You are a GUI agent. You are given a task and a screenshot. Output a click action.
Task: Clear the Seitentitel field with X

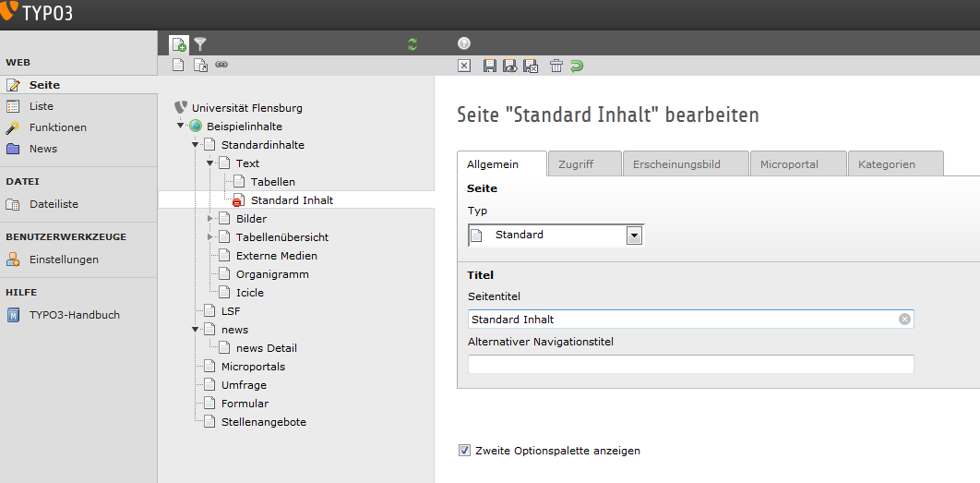click(x=904, y=320)
